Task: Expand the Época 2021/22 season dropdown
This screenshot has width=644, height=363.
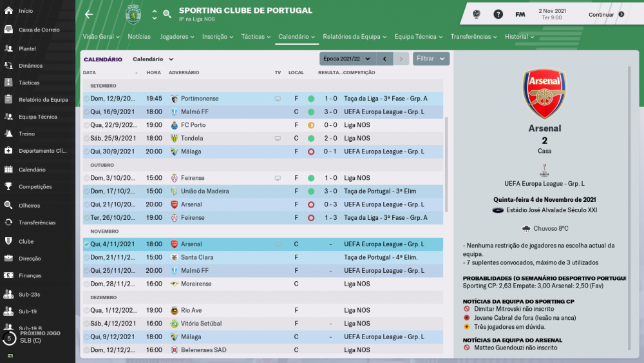Action: (x=346, y=59)
